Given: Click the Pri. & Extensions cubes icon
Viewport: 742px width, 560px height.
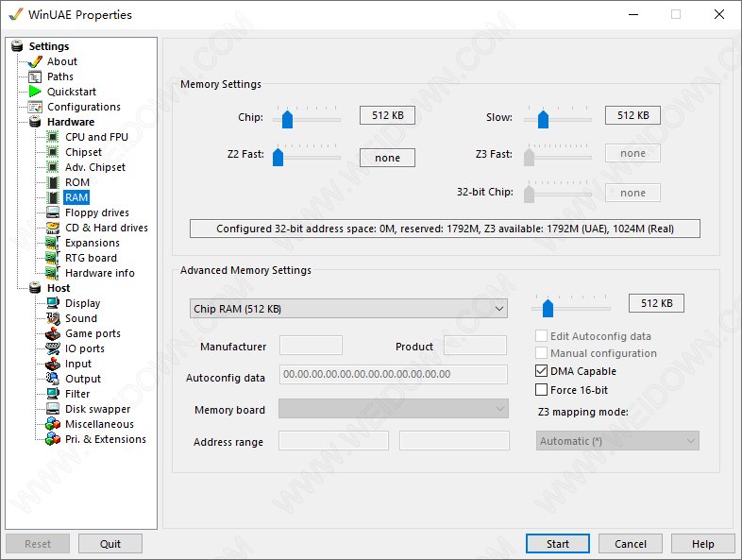Looking at the screenshot, I should click(x=53, y=439).
